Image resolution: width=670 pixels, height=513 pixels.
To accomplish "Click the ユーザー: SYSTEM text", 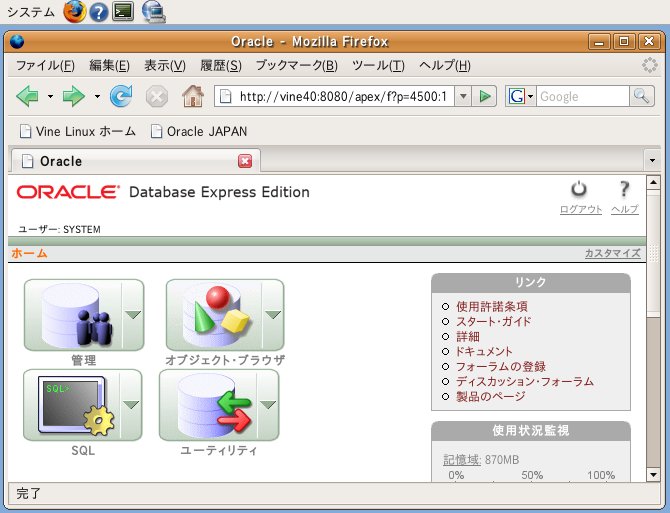I will click(x=59, y=229).
